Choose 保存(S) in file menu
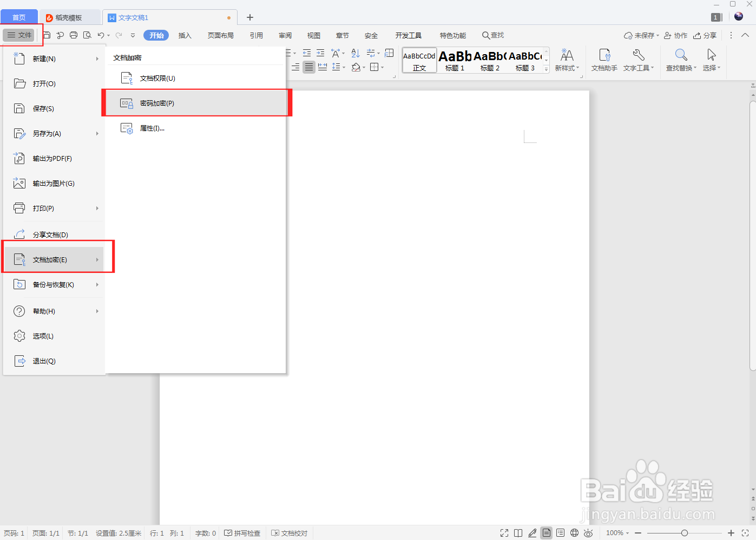The image size is (756, 540). click(54, 108)
